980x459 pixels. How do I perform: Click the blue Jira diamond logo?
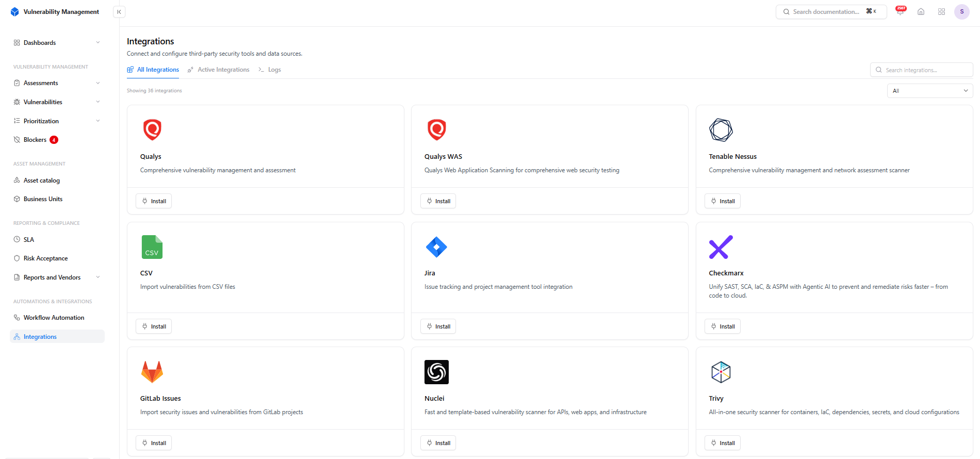click(436, 247)
